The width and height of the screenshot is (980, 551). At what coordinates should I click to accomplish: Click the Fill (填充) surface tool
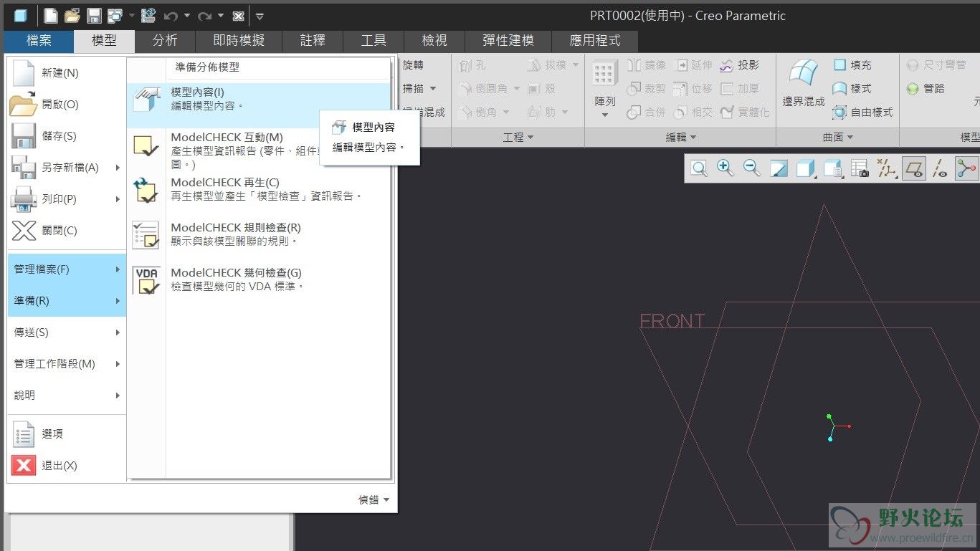click(852, 65)
